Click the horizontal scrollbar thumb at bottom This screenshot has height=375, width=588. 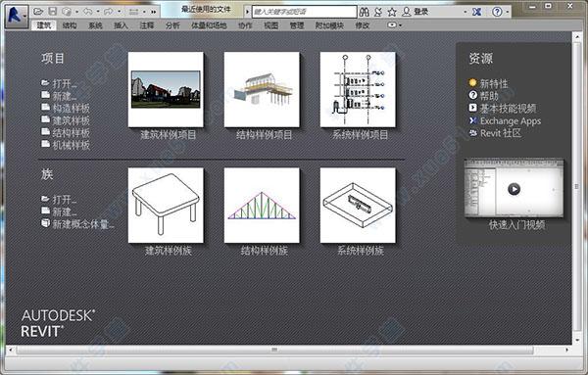click(274, 350)
